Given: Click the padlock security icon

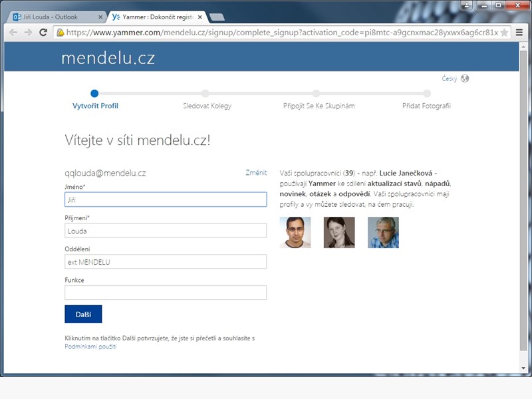Looking at the screenshot, I should point(60,32).
